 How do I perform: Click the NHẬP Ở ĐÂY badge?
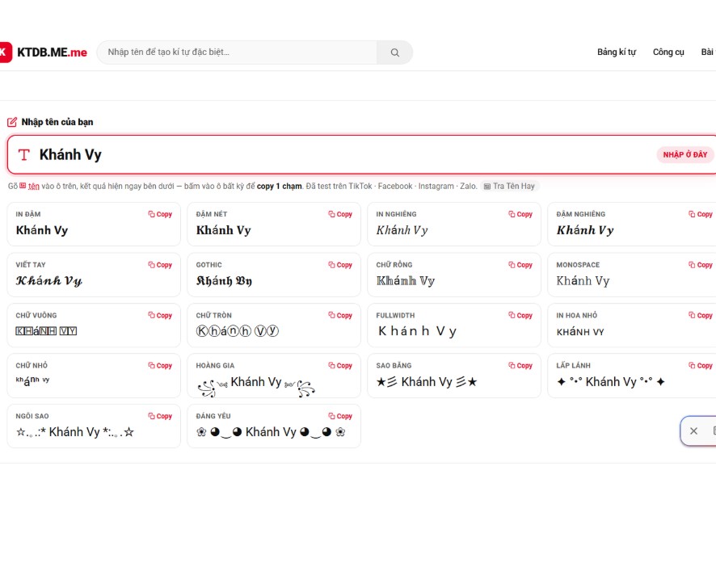685,155
